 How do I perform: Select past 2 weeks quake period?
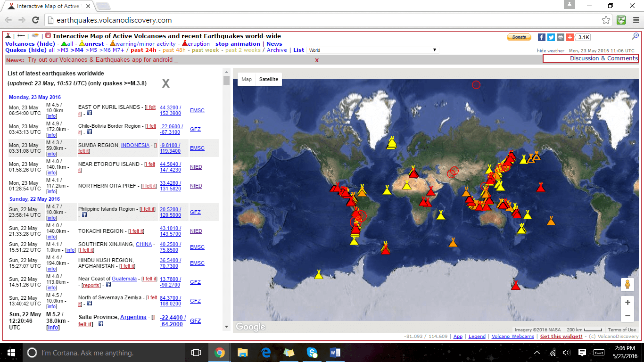tap(243, 50)
